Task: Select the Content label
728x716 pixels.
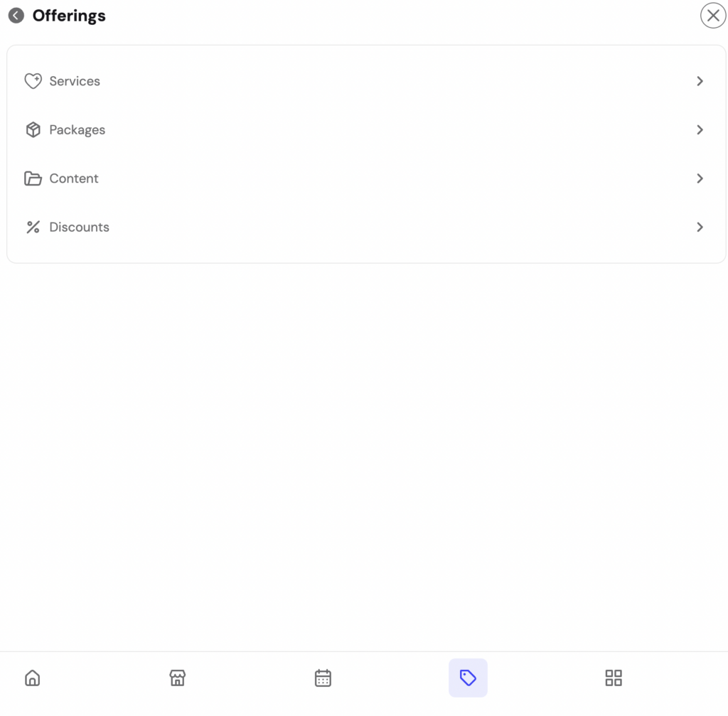Action: click(x=74, y=178)
